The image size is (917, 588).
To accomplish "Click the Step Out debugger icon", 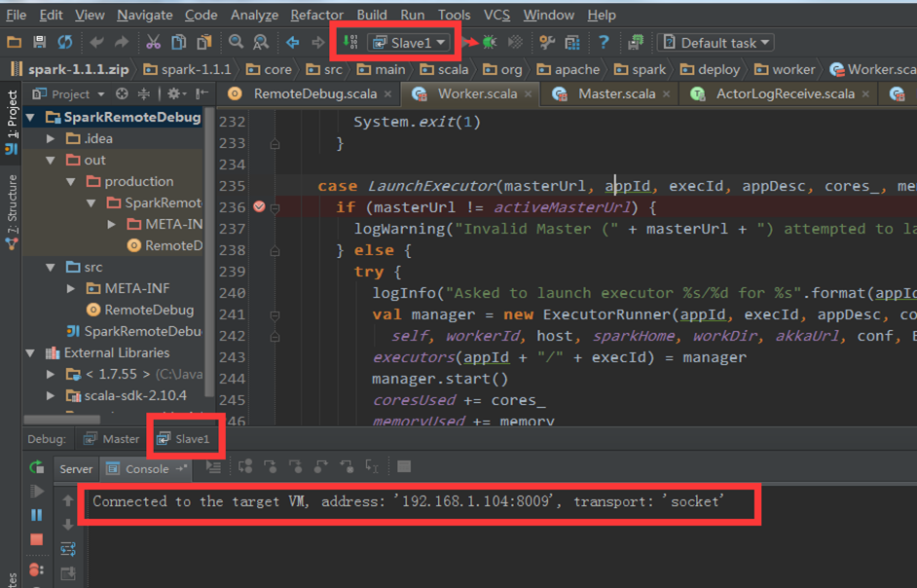I will click(x=321, y=466).
